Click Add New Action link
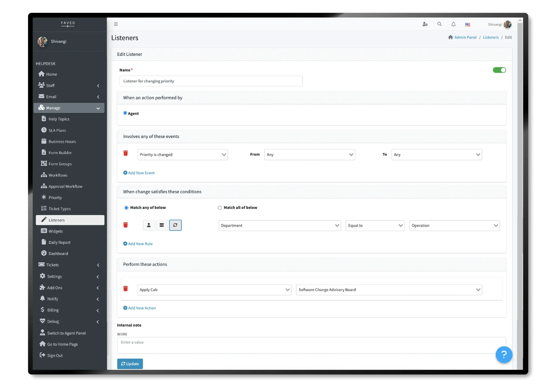Image resolution: width=559 pixels, height=392 pixels. point(140,308)
